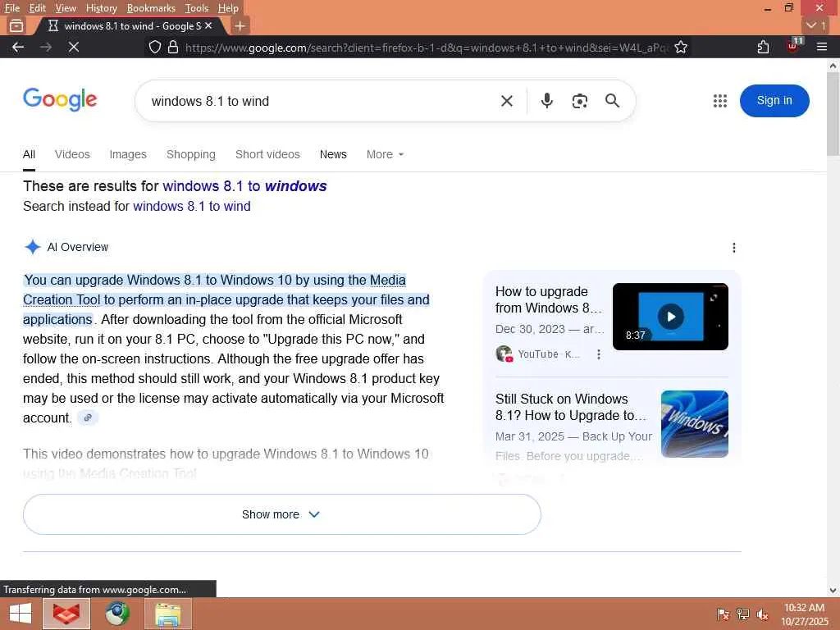Search instead for 'windows 8.1 to wind'
This screenshot has height=630, width=840.
pyautogui.click(x=192, y=206)
